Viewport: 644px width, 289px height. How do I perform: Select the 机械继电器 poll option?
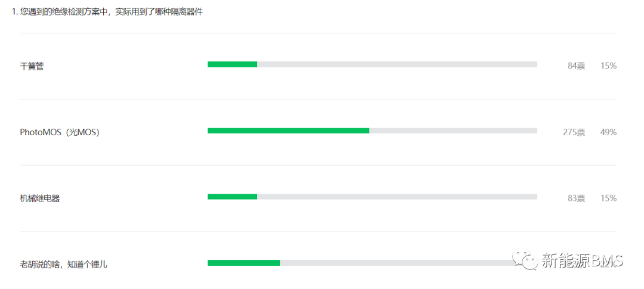click(40, 198)
